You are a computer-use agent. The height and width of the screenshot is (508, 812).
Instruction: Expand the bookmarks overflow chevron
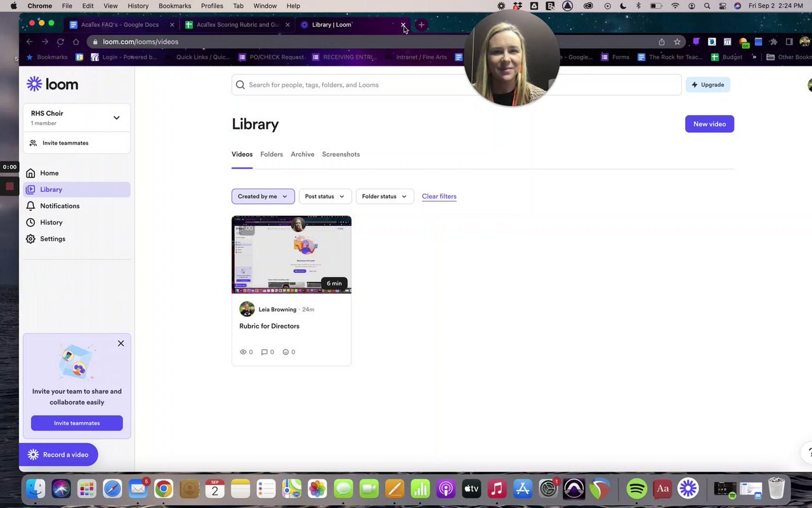coord(754,57)
